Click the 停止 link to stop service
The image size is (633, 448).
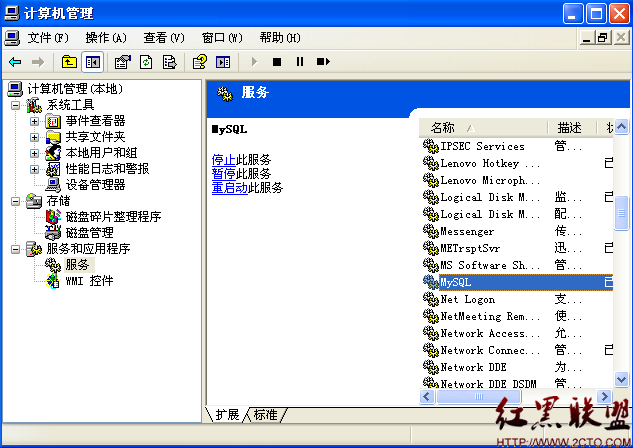tap(224, 160)
